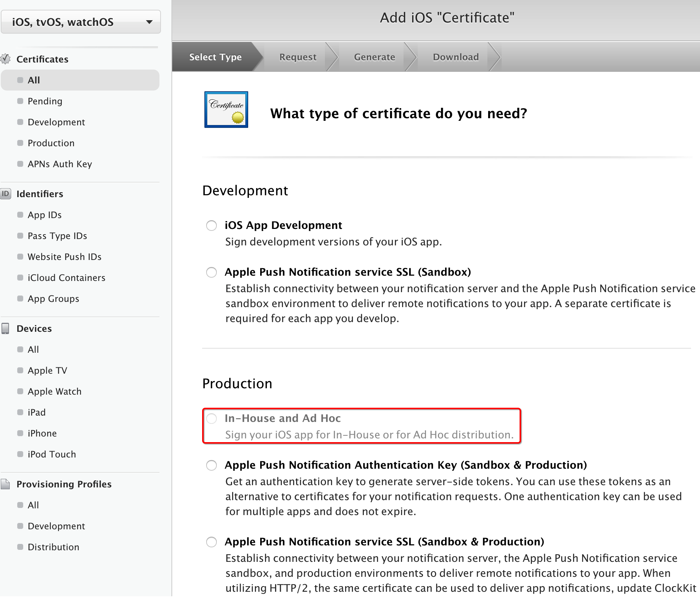
Task: Click the Provisioning Profiles document icon
Action: click(x=5, y=484)
